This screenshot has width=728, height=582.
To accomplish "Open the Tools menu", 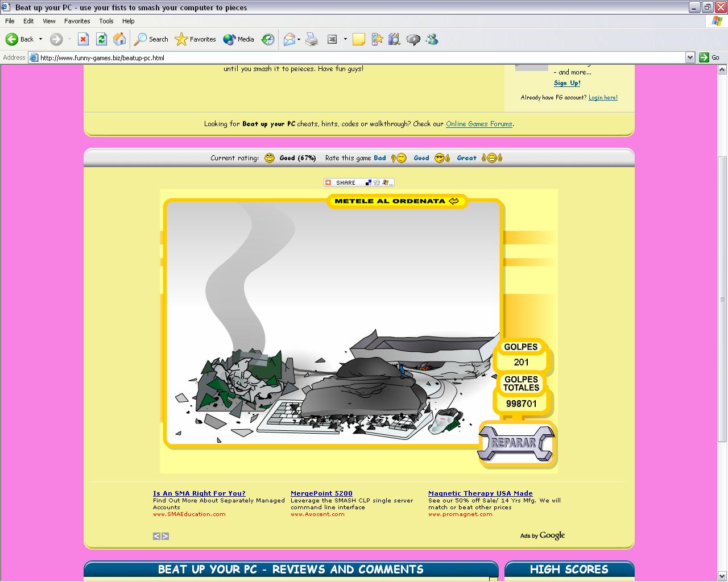I will (106, 21).
